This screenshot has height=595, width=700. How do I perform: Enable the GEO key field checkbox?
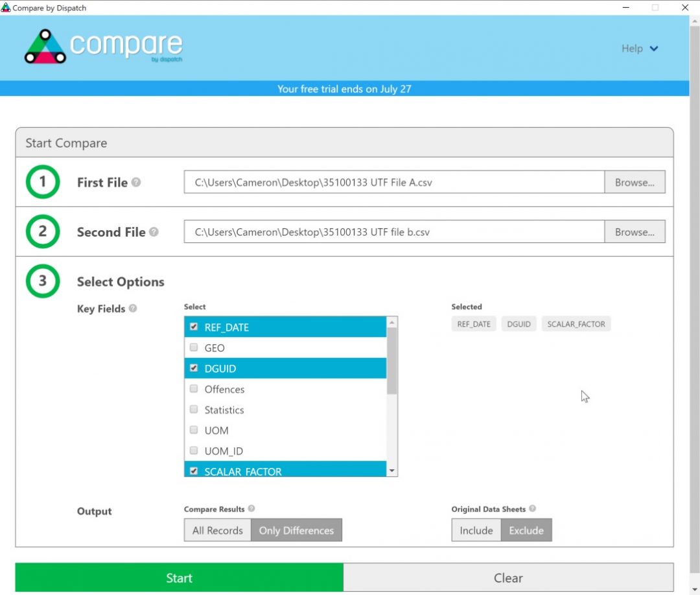click(193, 347)
